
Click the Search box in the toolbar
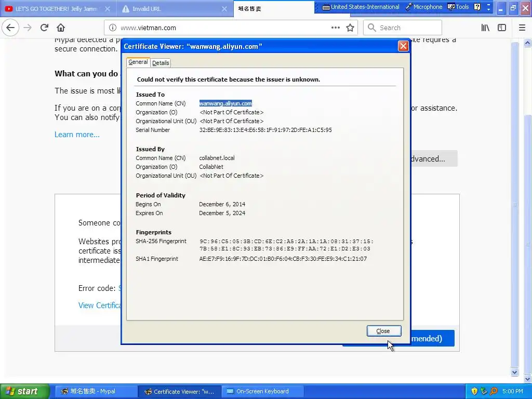pyautogui.click(x=403, y=28)
